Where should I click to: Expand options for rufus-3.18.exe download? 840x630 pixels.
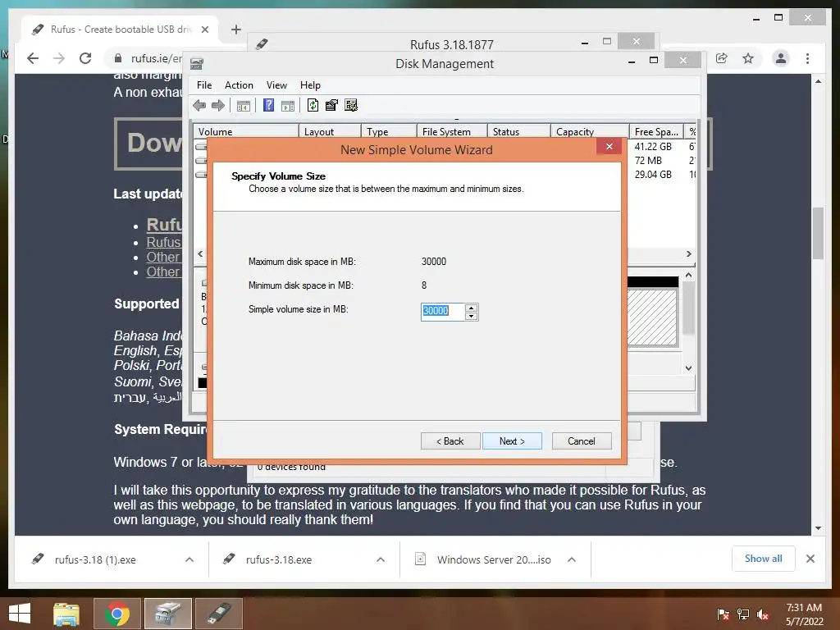[x=381, y=559]
